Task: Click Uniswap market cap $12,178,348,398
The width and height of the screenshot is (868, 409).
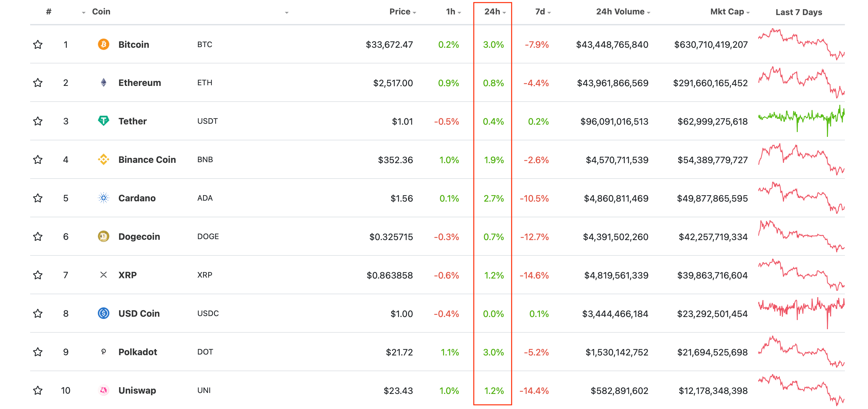Action: click(713, 390)
